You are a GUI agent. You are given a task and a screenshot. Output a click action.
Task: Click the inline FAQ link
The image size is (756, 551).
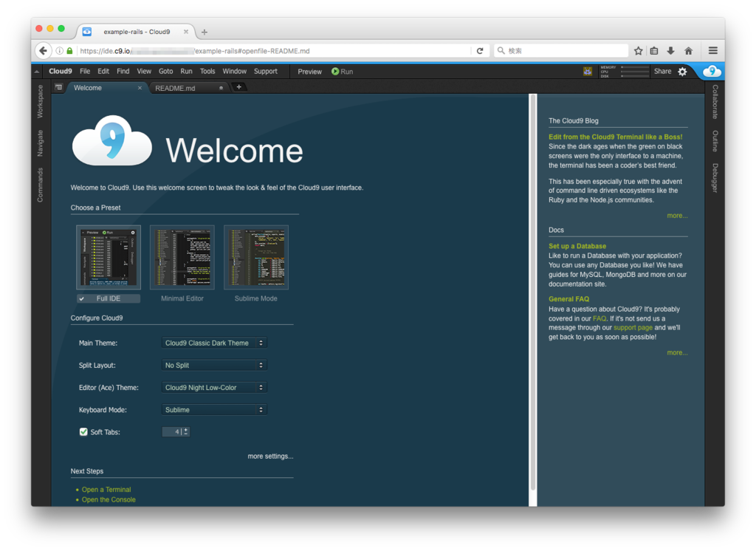pos(599,318)
